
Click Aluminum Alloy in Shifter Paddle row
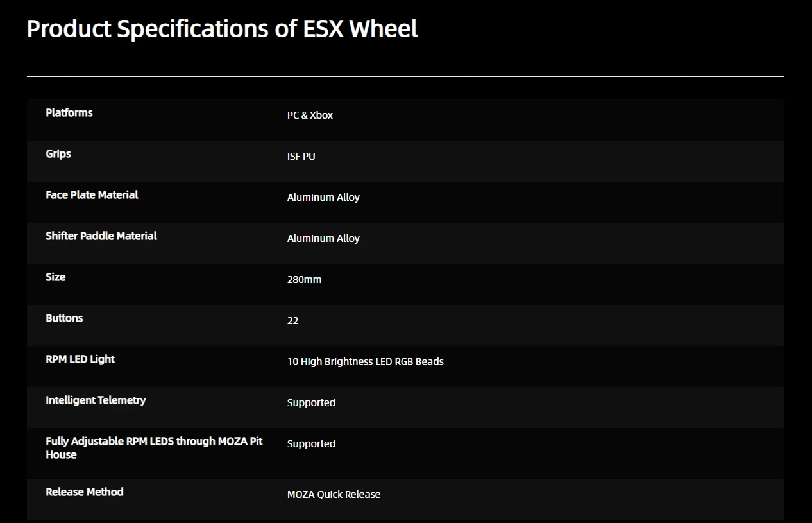[x=323, y=239]
